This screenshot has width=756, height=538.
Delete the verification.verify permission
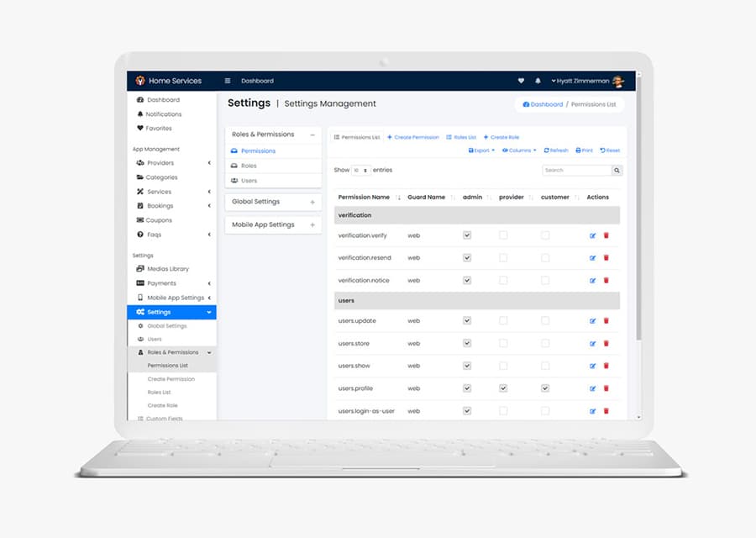point(606,235)
